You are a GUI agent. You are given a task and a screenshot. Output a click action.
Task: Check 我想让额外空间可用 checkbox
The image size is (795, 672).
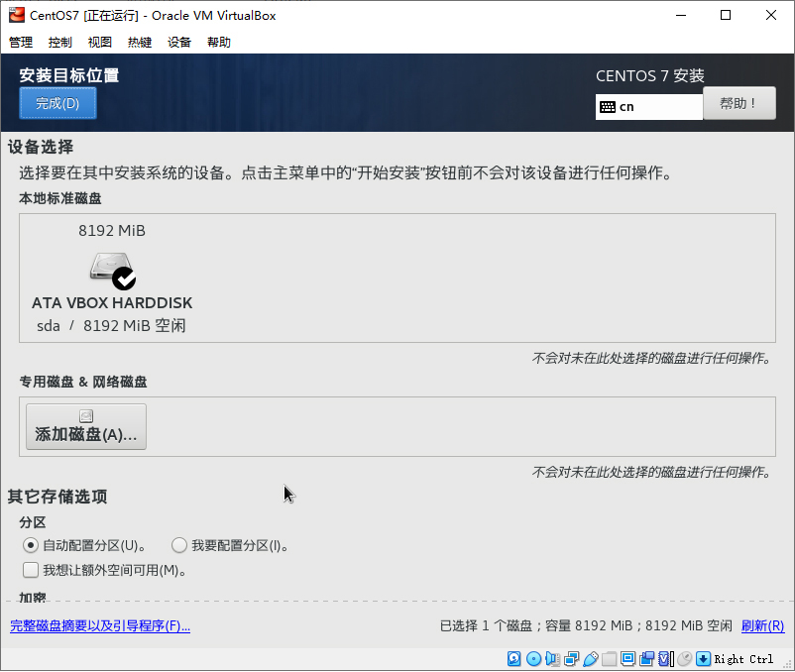(30, 570)
